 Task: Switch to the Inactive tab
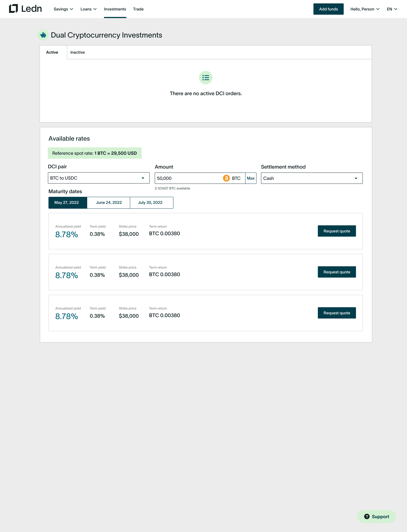point(78,52)
